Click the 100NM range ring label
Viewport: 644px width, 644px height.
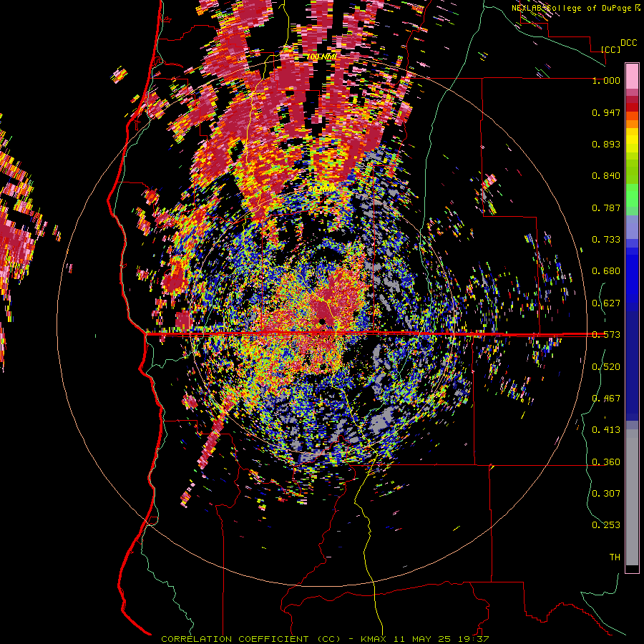coord(323,57)
